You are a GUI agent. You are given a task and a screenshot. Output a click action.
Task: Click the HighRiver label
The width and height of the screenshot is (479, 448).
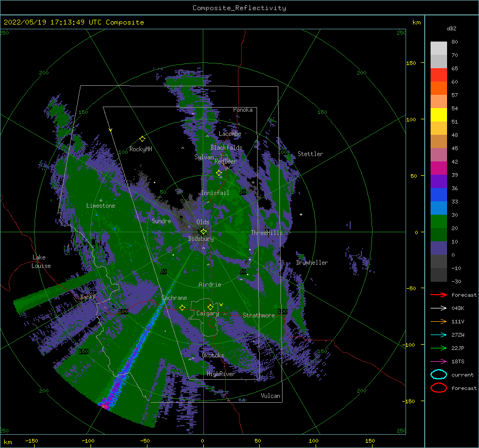221,374
